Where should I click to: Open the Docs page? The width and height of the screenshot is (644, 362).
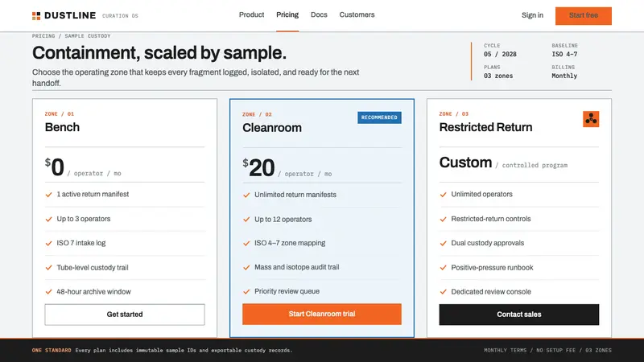[x=319, y=14]
